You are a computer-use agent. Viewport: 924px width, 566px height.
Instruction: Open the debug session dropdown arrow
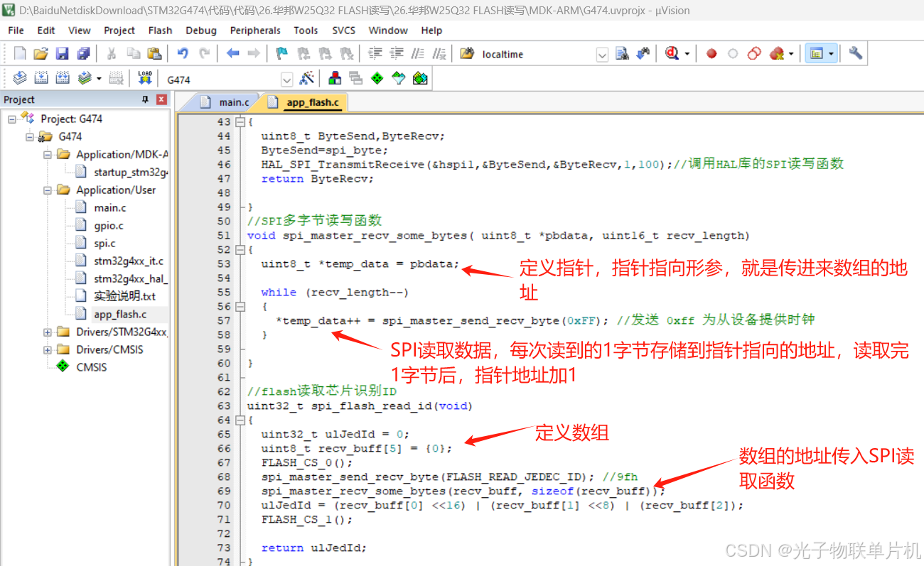pyautogui.click(x=687, y=54)
